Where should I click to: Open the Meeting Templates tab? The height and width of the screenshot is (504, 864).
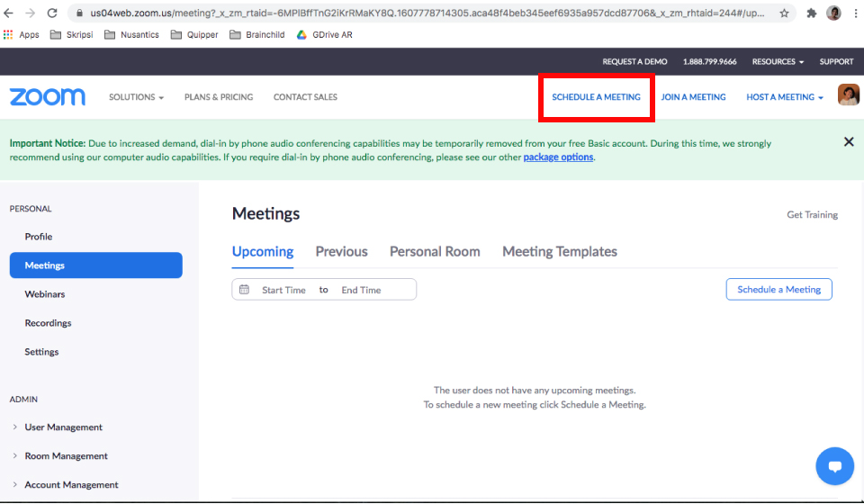pyautogui.click(x=559, y=252)
